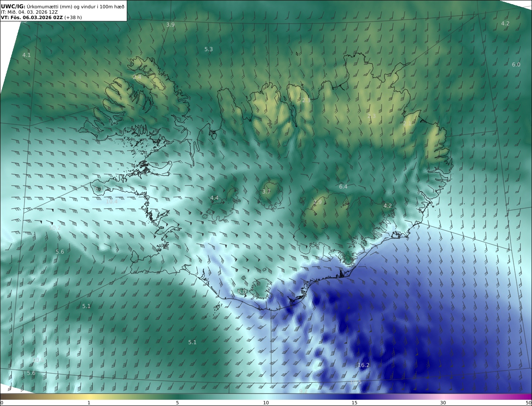Click the IT: Mið. 04. 03. 2026 12Z line

point(29,12)
